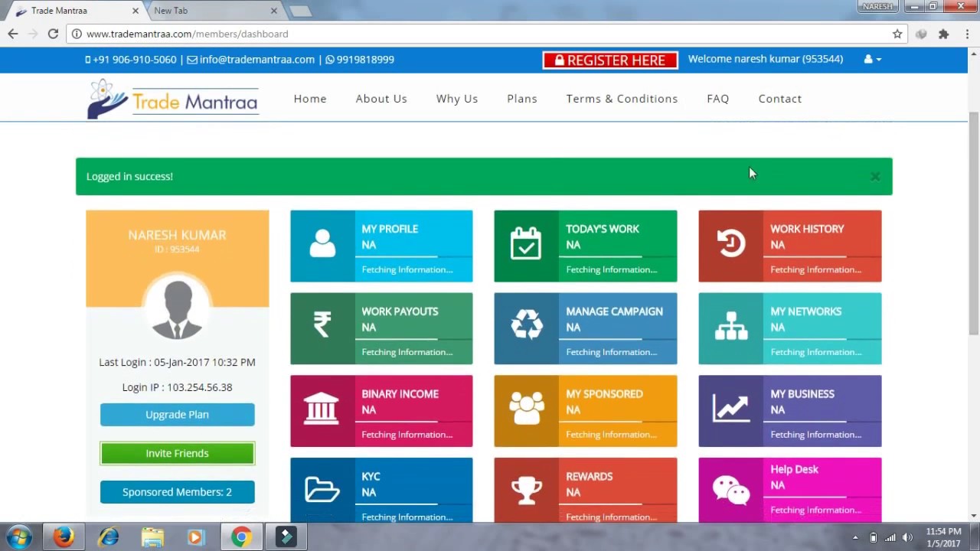Viewport: 980px width, 551px height.
Task: Click the REGISTER HERE button
Action: coord(610,60)
